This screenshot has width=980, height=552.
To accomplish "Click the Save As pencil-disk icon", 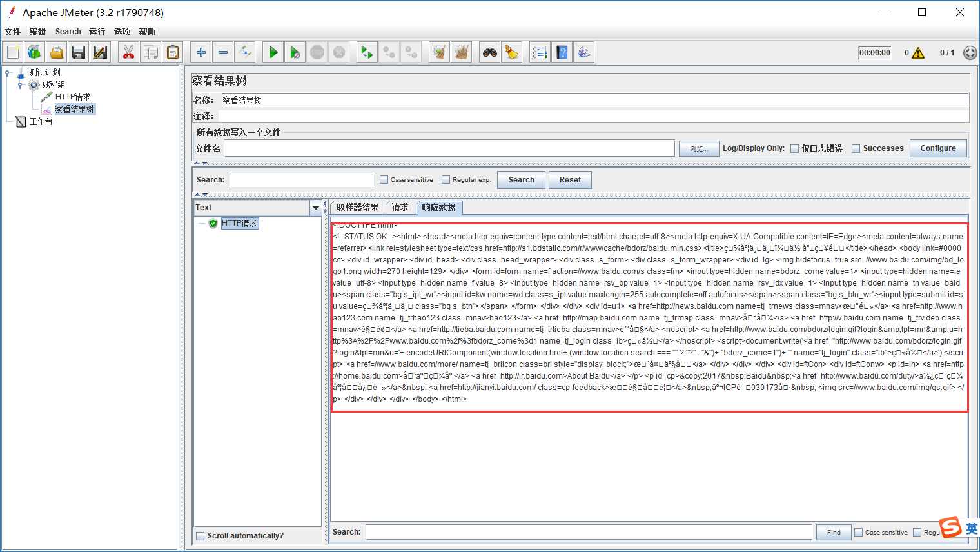I will pyautogui.click(x=101, y=52).
